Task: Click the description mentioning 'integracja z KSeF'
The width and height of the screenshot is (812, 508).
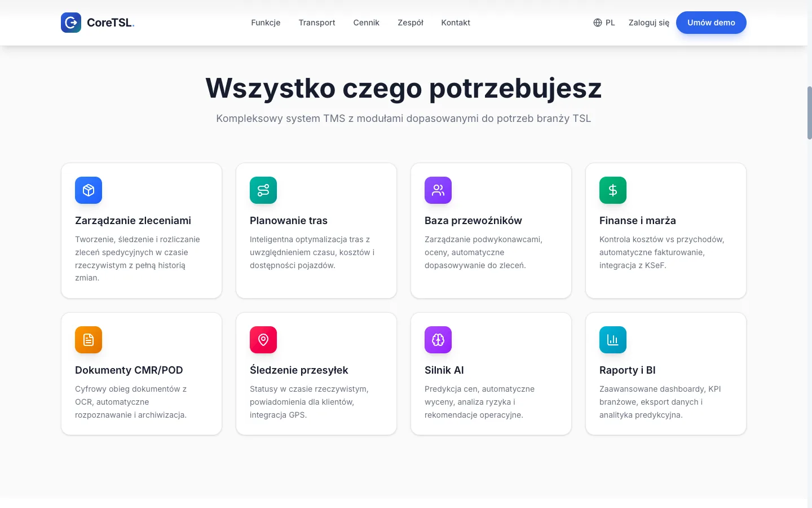Action: point(661,252)
